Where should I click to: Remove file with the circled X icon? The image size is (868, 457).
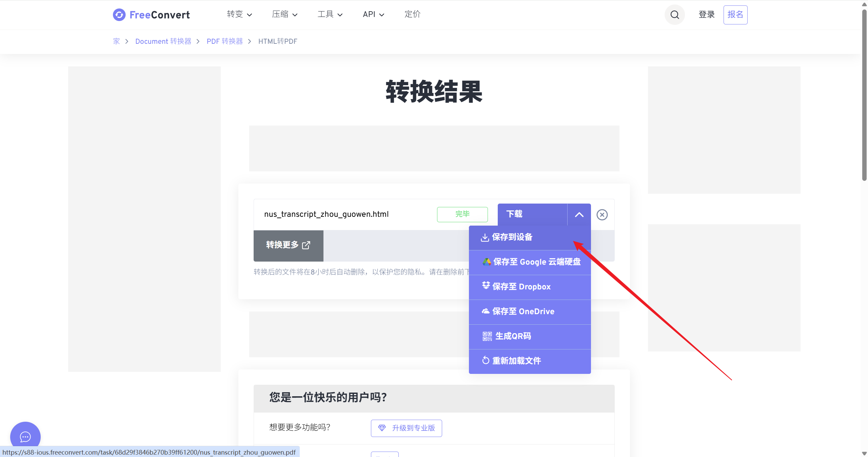point(602,215)
